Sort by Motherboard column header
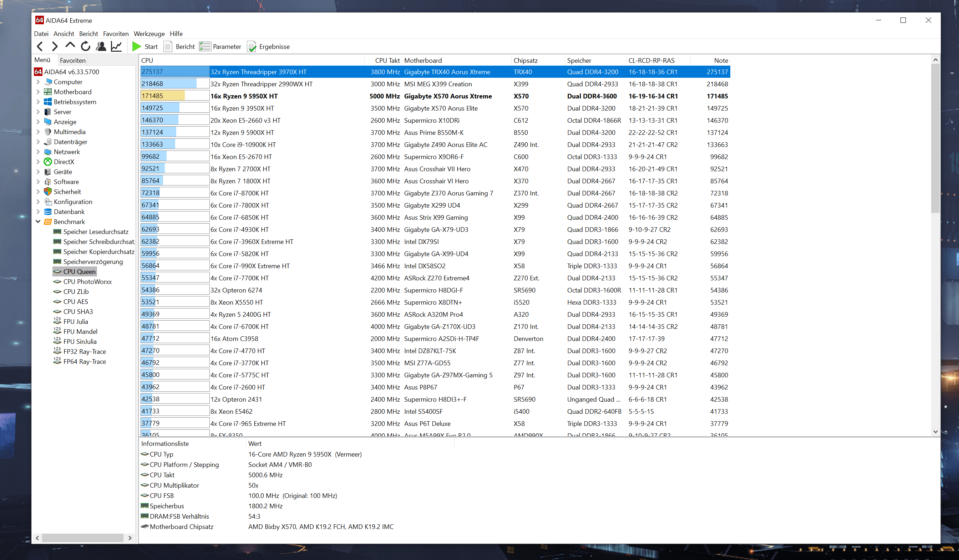The width and height of the screenshot is (959, 560). pyautogui.click(x=456, y=60)
